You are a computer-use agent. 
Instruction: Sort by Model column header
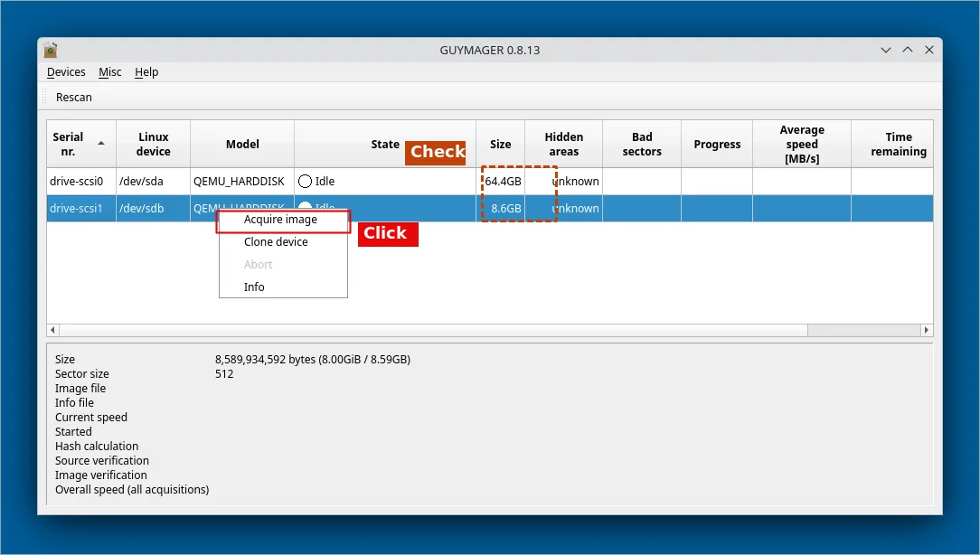[242, 144]
